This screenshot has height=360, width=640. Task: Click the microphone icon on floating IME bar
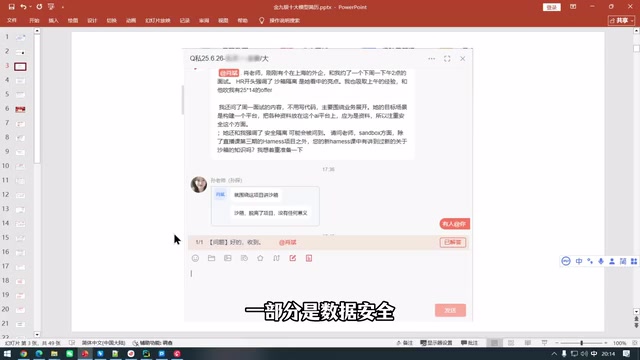tap(601, 261)
